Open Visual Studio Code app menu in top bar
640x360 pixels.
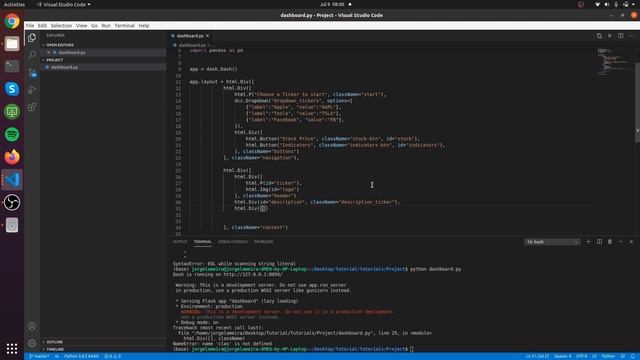coord(64,4)
